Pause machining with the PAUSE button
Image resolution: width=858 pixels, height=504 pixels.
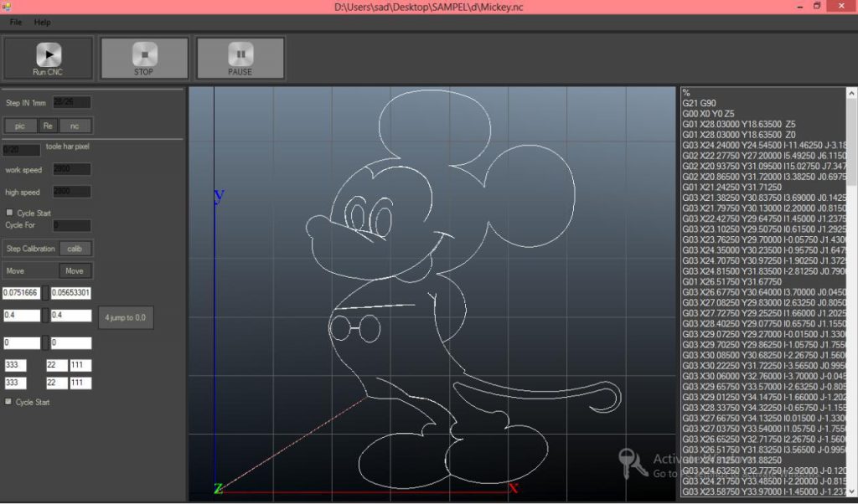point(240,58)
